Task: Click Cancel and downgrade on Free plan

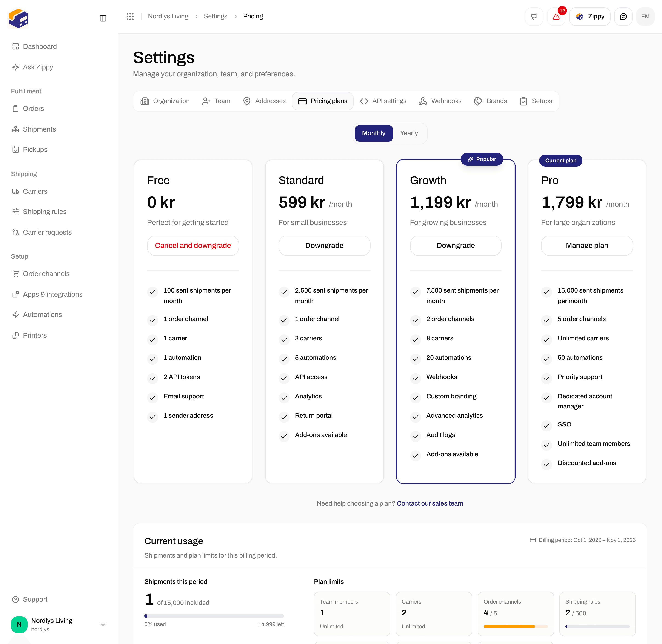Action: (x=193, y=246)
